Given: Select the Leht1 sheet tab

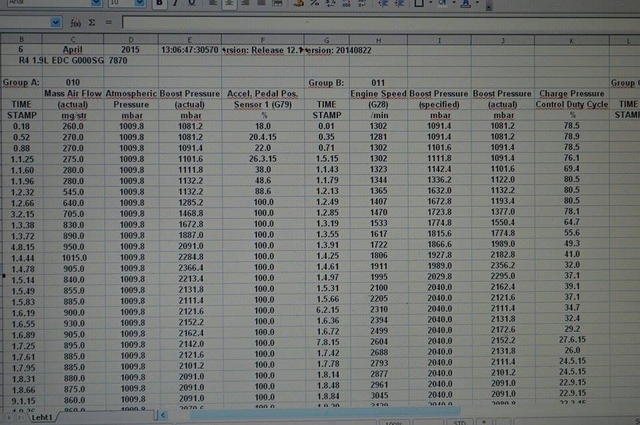Looking at the screenshot, I should coord(42,417).
